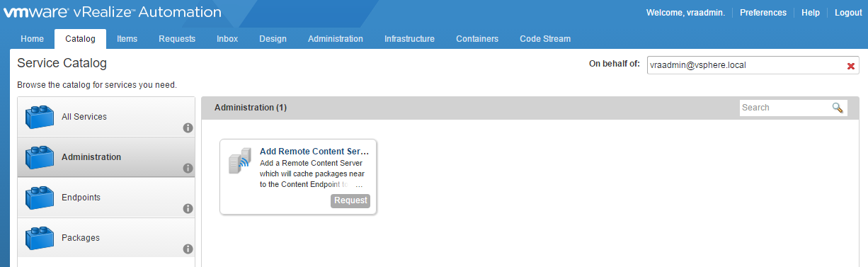
Task: Go to the Code Stream tab
Action: click(x=545, y=39)
